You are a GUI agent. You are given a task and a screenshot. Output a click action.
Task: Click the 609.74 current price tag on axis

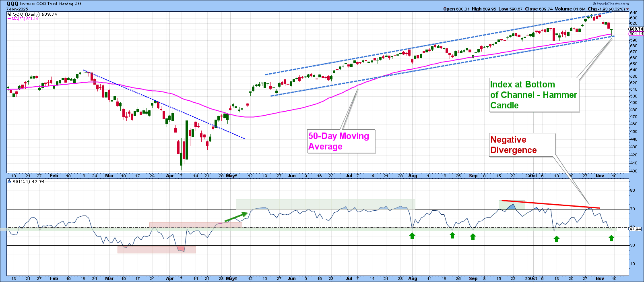point(636,29)
